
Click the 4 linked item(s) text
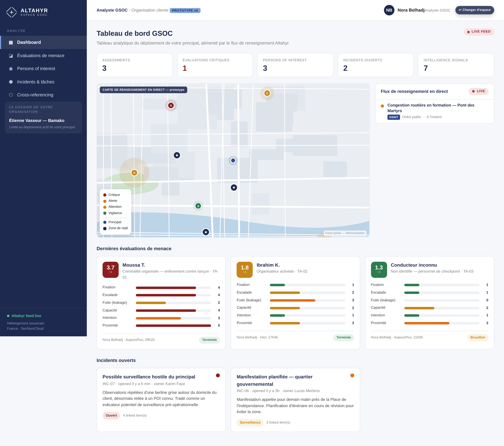pyautogui.click(x=135, y=415)
